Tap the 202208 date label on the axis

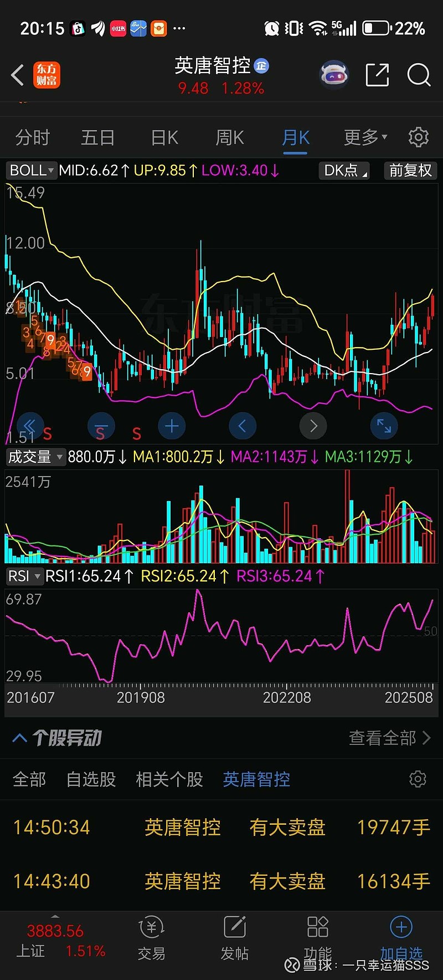[x=287, y=697]
